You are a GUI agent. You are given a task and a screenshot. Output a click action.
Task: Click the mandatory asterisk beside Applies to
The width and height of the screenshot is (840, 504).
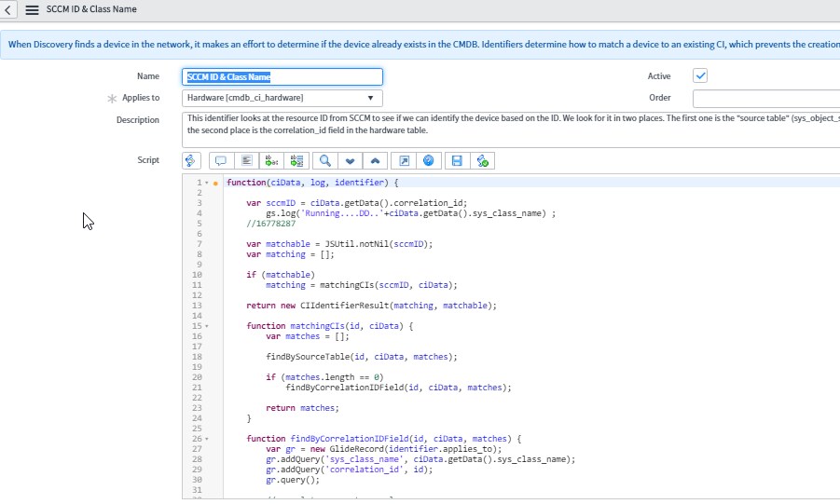tap(112, 99)
